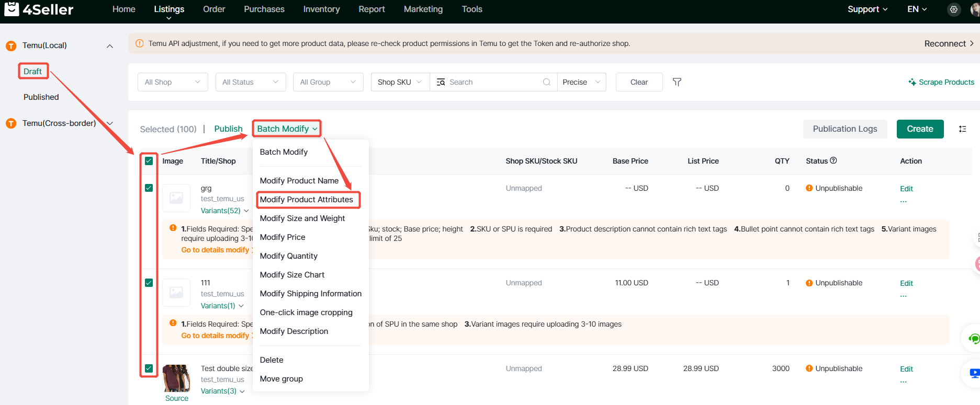Expand Variants(52) of grg product
Viewport: 980px width, 405px height.
coord(225,211)
